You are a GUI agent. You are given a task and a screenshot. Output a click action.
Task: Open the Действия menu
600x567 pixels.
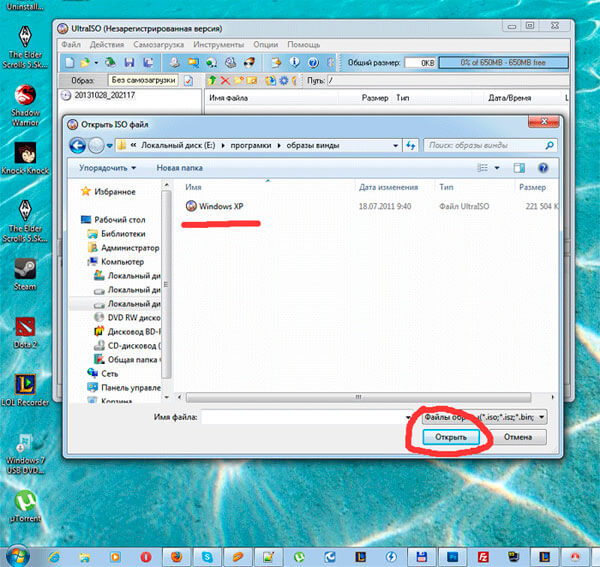[x=107, y=45]
